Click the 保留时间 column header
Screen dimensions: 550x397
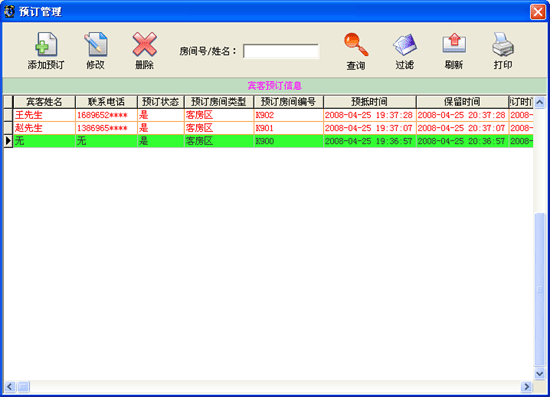pyautogui.click(x=462, y=102)
